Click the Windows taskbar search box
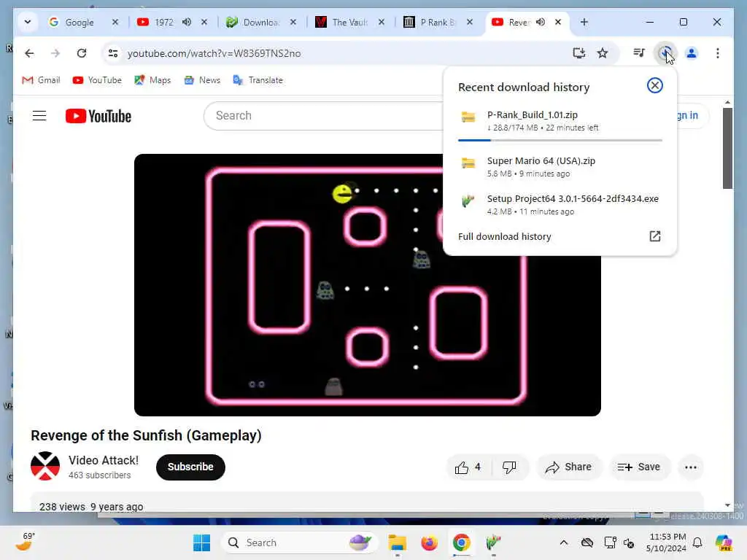The width and height of the screenshot is (747, 560). pyautogui.click(x=299, y=542)
